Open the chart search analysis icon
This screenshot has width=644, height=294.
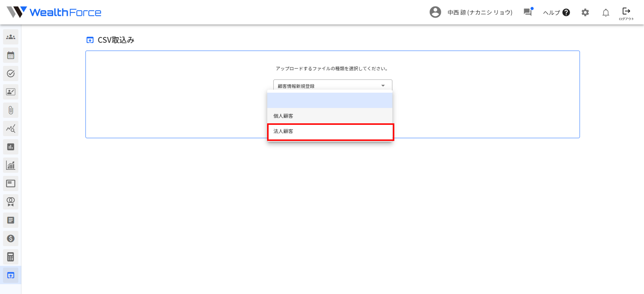tap(11, 129)
